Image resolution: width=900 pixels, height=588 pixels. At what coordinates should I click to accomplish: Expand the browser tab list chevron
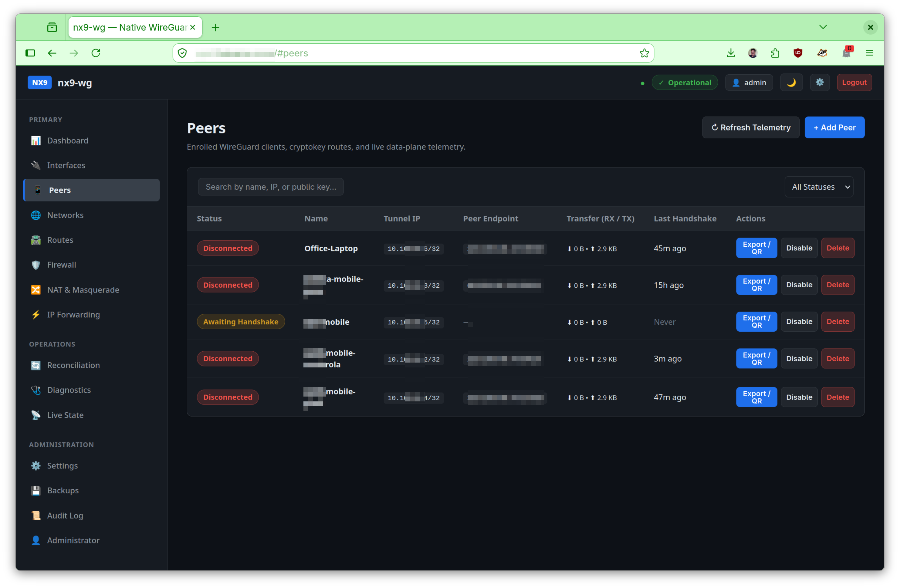pos(823,27)
